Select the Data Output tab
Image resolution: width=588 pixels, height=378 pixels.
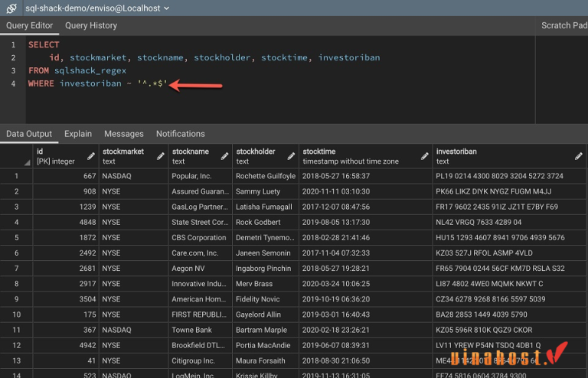(x=29, y=134)
